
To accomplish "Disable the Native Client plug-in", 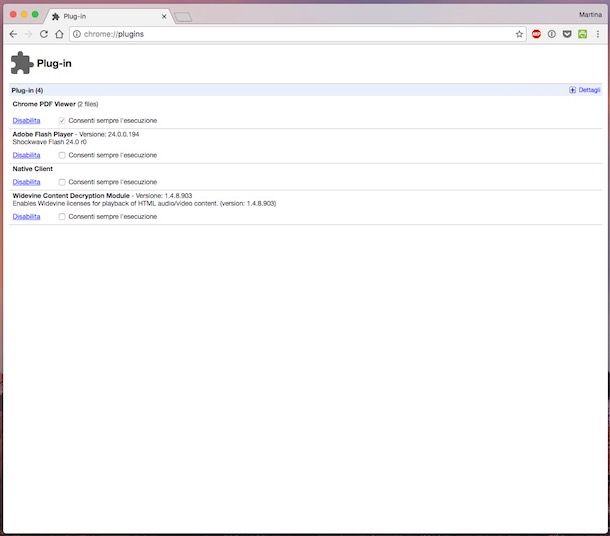I will pos(26,182).
